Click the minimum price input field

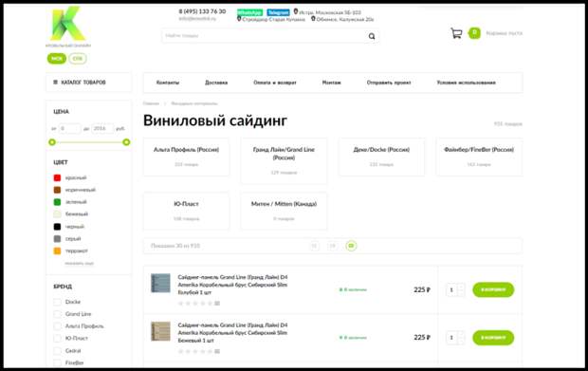tap(70, 129)
